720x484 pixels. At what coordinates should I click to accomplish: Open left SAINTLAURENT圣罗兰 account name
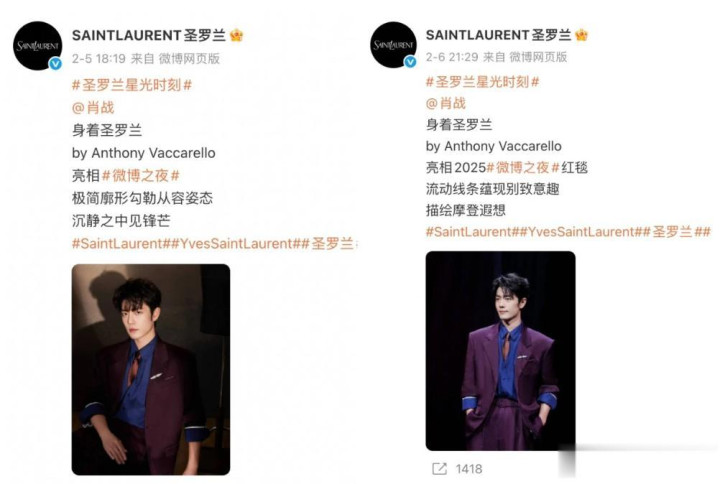[x=149, y=35]
